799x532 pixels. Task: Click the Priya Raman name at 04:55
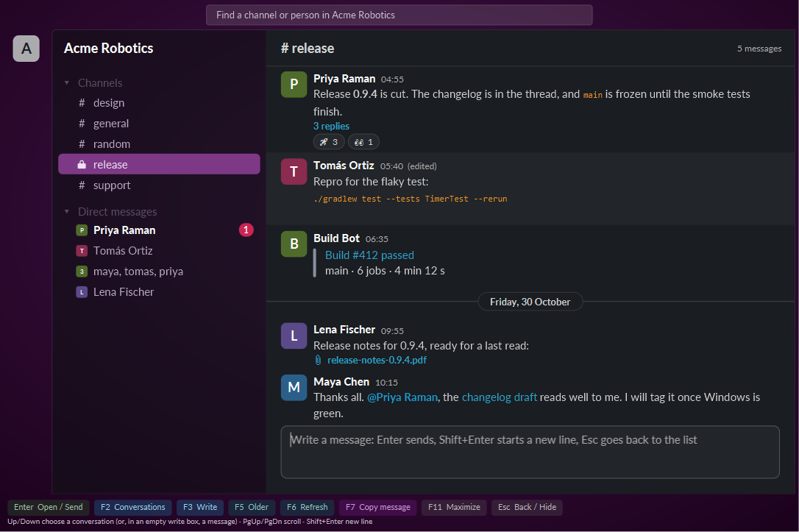(x=344, y=79)
